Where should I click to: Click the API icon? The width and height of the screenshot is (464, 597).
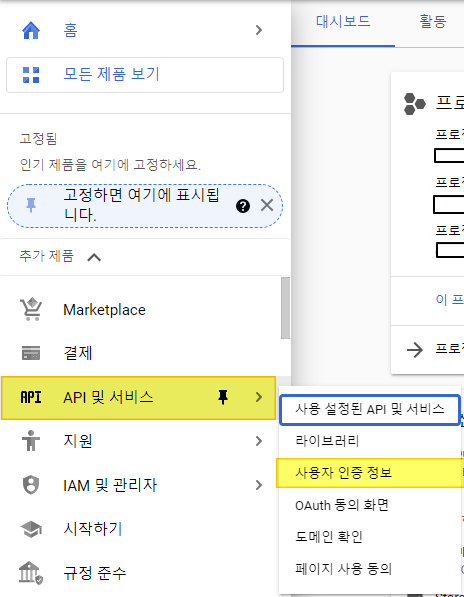tap(31, 397)
